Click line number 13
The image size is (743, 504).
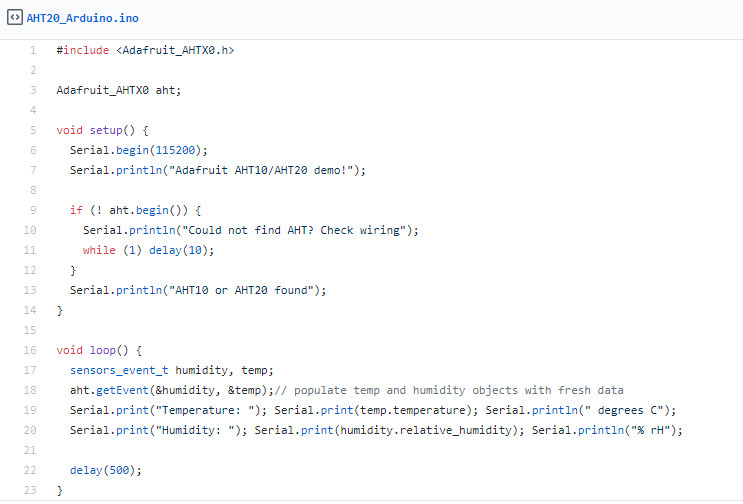30,290
